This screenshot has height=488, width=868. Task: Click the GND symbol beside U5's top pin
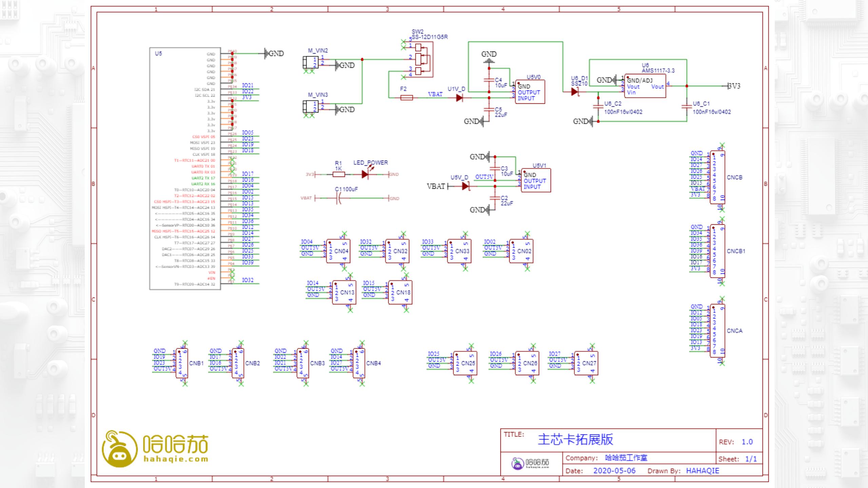(x=274, y=54)
